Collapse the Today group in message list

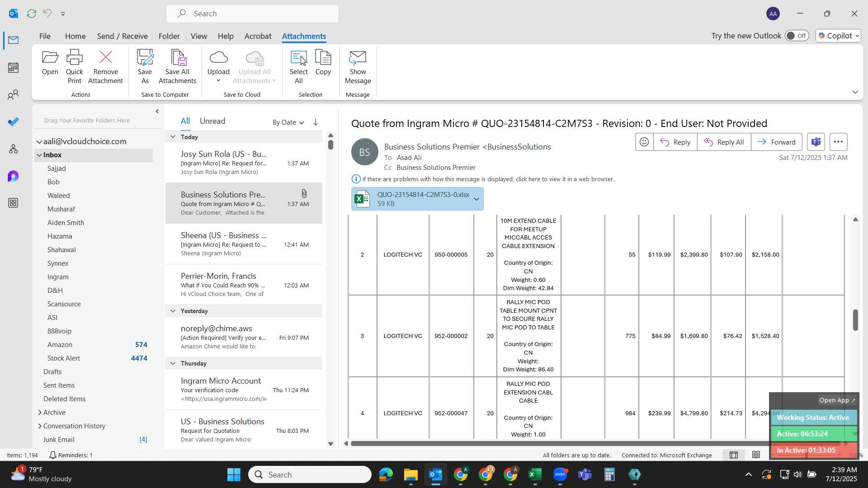[173, 136]
